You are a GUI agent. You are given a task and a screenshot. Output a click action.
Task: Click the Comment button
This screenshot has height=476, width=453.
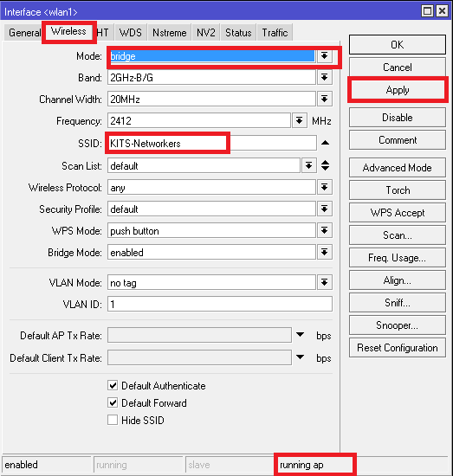point(398,140)
